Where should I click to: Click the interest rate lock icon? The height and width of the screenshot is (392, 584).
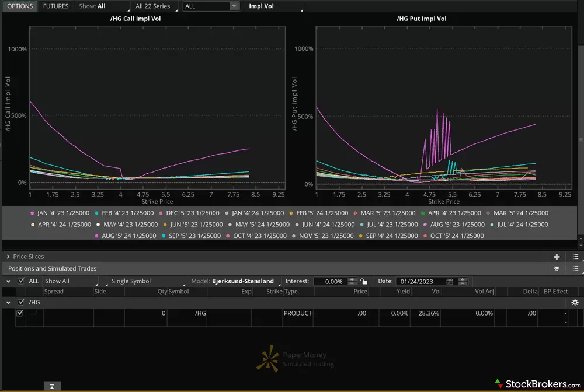[364, 281]
